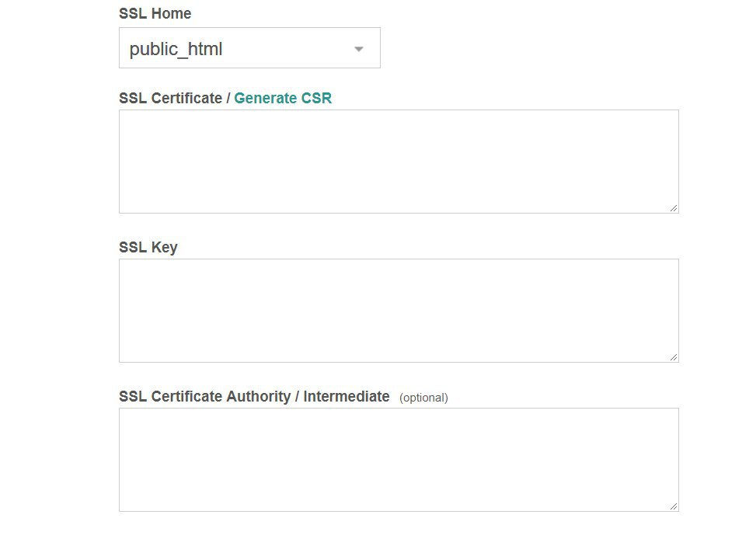
Task: Click the slash before Generate CSR
Action: [228, 98]
